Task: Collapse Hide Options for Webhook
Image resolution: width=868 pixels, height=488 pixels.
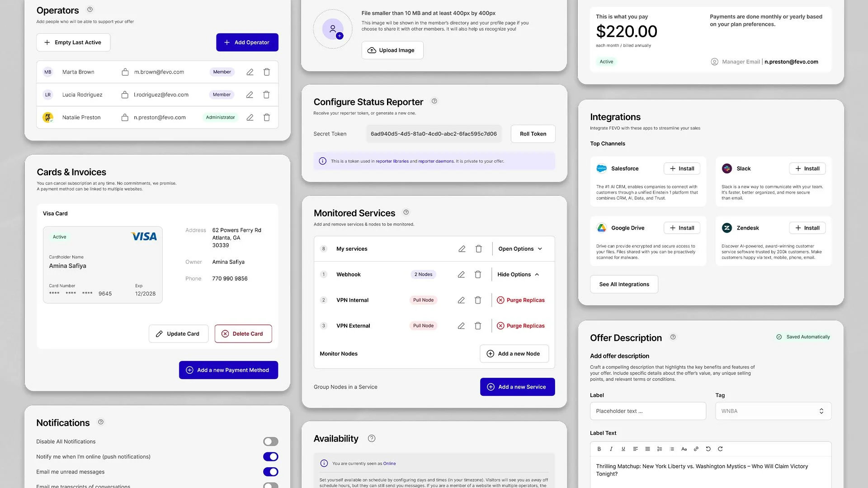Action: [x=518, y=275]
